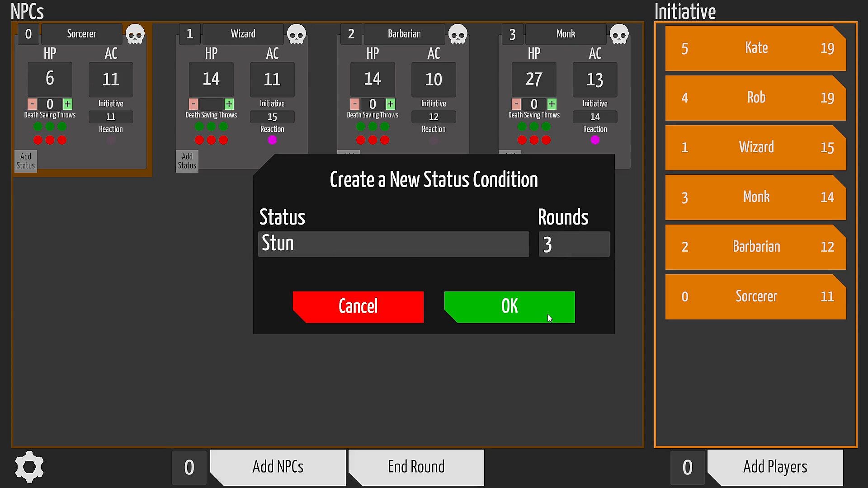Select Kate in the Initiative list
Viewport: 868px width, 488px height.
pyautogui.click(x=755, y=48)
